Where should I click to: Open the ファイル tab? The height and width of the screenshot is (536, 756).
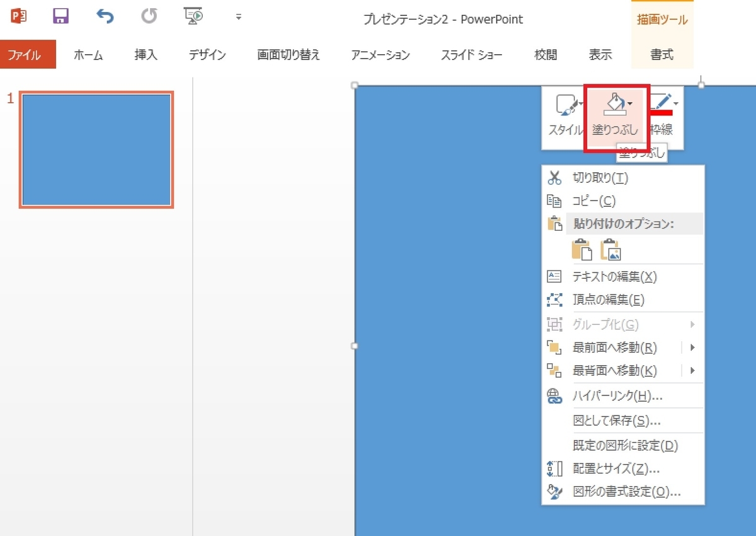pos(28,55)
